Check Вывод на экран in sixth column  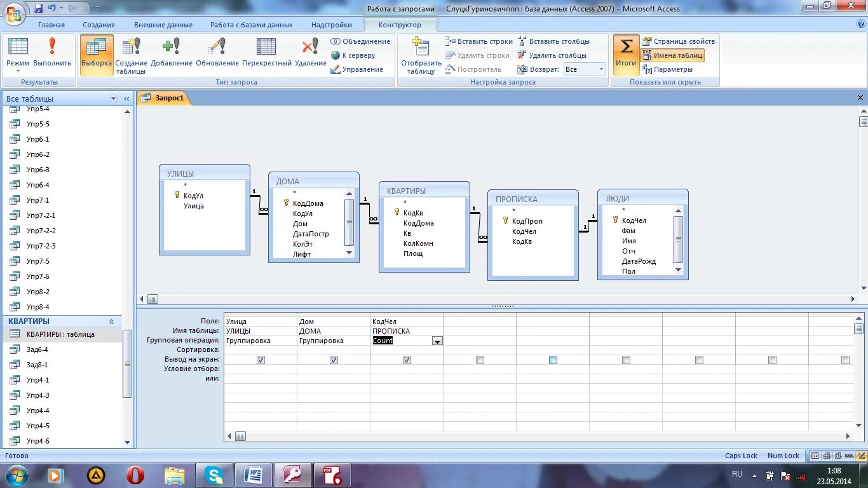point(626,360)
